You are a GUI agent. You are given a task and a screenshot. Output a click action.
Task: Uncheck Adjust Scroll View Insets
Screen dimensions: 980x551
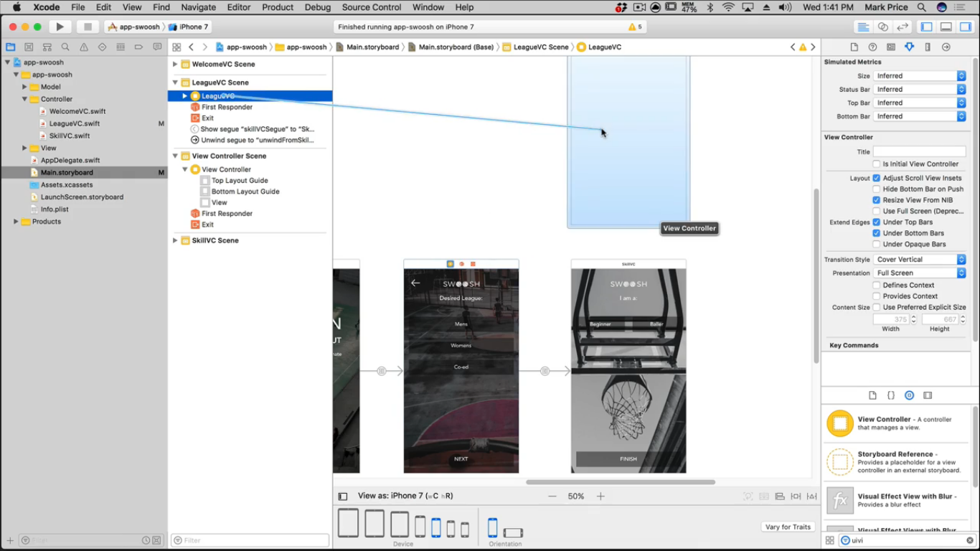[876, 178]
